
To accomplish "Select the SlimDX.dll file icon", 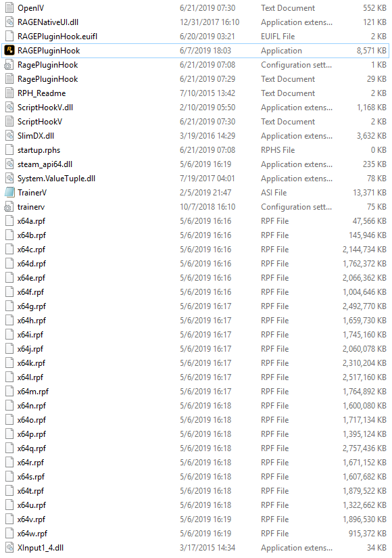I will coord(9,136).
